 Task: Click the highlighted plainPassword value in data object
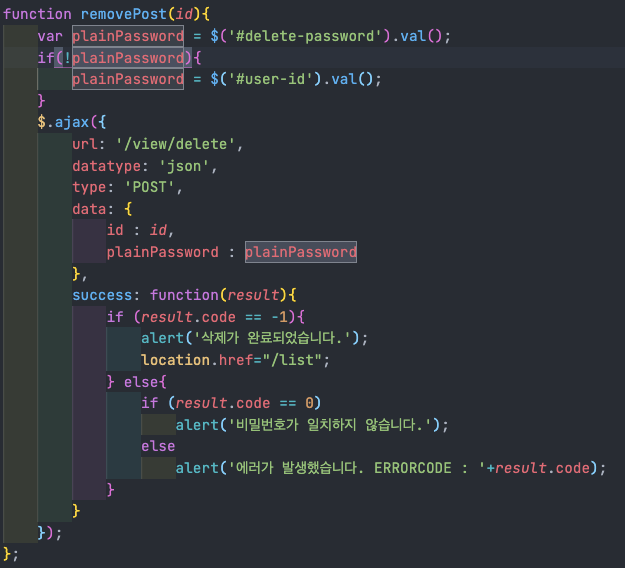301,252
